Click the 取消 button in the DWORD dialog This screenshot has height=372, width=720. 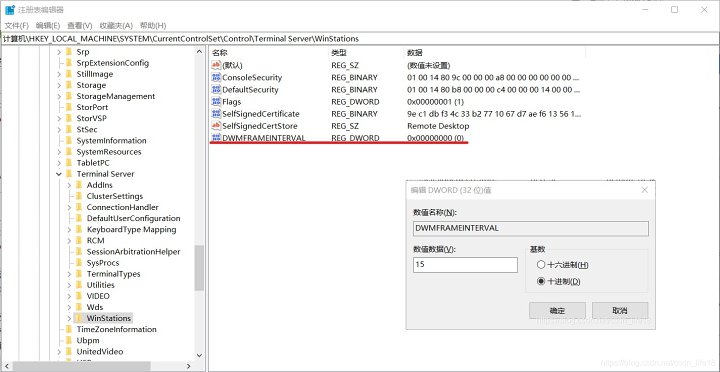click(x=620, y=310)
